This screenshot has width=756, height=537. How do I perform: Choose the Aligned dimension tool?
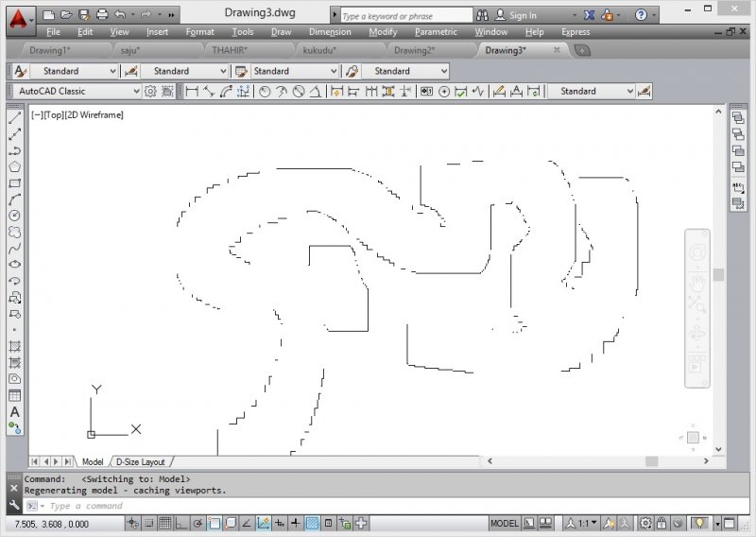(x=209, y=91)
